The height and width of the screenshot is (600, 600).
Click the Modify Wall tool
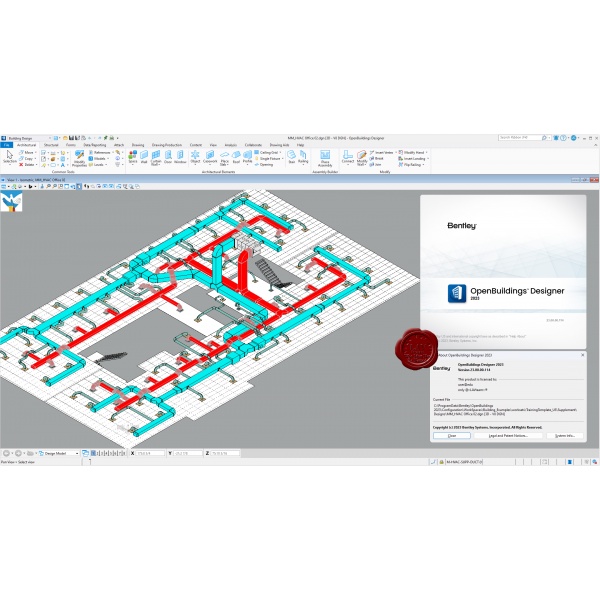tap(362, 158)
